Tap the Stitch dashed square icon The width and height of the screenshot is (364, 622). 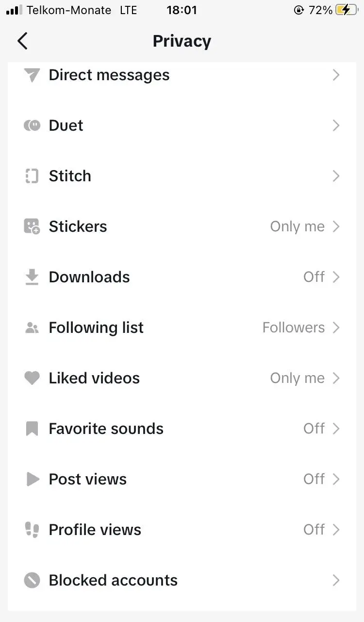tap(32, 176)
